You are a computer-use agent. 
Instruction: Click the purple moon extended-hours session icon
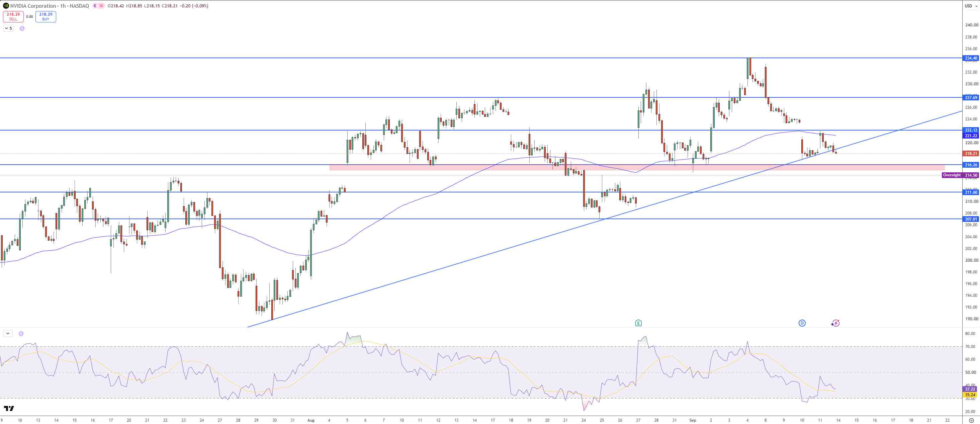95,6
